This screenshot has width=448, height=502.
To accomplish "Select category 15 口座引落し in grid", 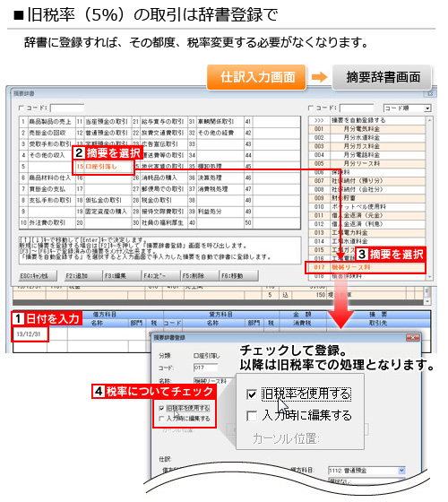I will (104, 167).
